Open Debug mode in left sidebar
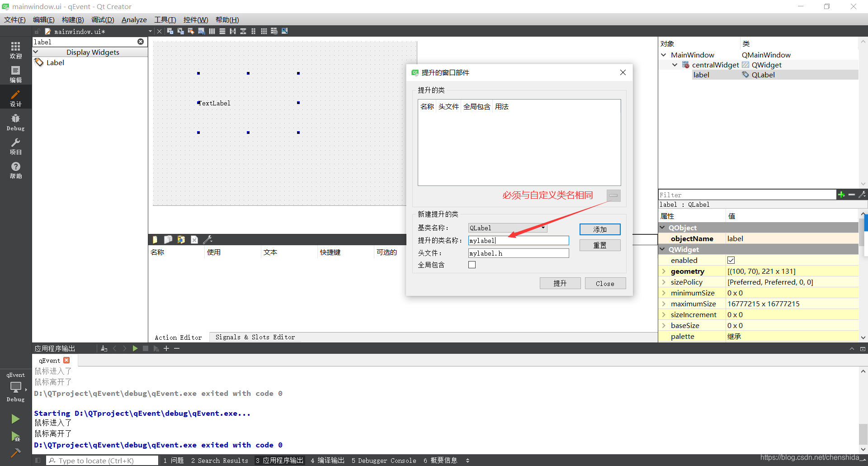 click(x=16, y=122)
